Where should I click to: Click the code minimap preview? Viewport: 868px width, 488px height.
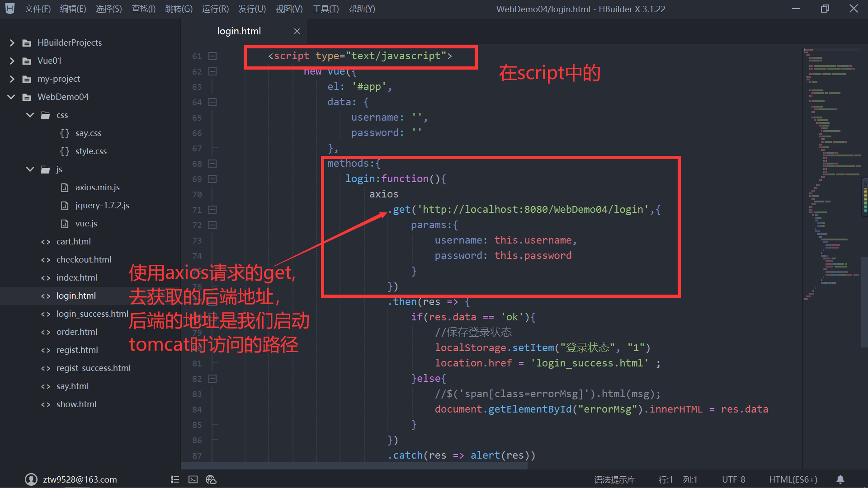pos(832,174)
